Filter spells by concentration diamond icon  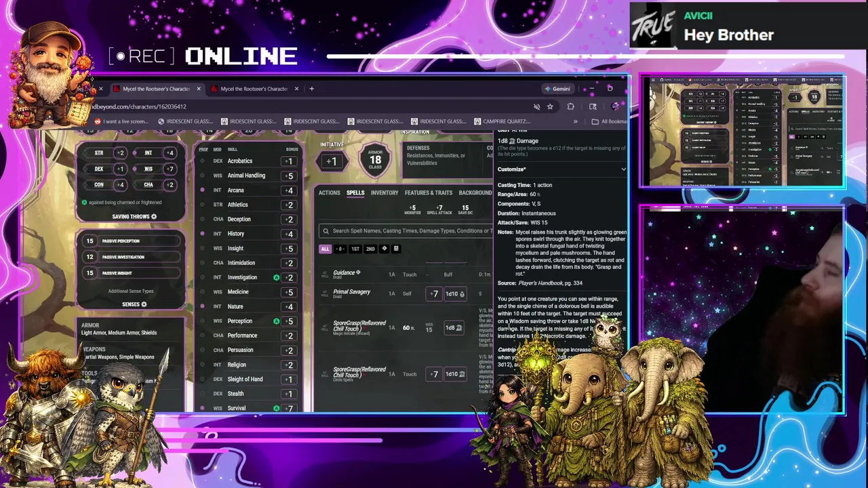[384, 249]
